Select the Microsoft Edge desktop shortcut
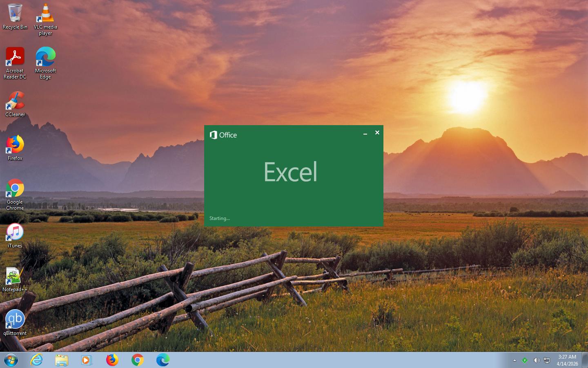 click(x=45, y=57)
